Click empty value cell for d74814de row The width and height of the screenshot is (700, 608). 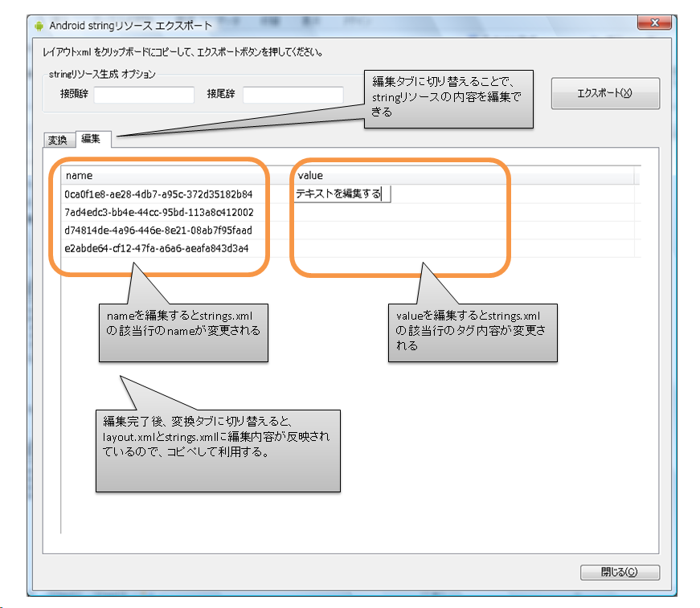click(x=462, y=231)
